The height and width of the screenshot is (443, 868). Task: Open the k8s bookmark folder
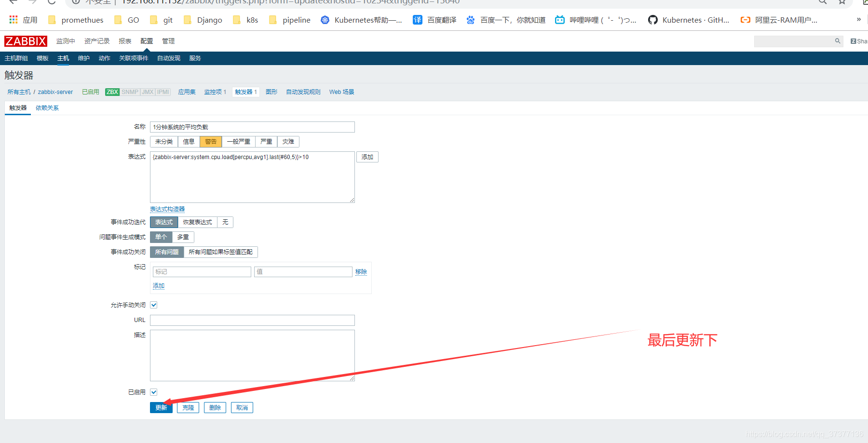coord(245,20)
